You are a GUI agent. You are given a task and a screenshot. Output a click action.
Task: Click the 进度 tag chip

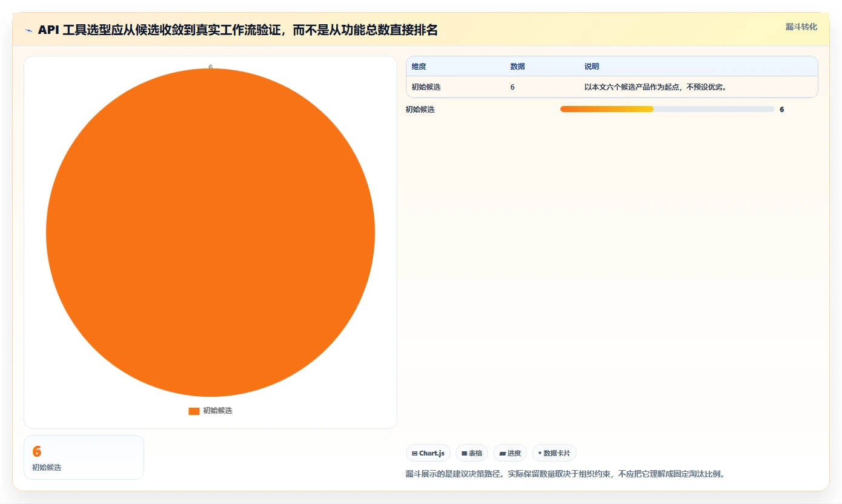coord(510,453)
